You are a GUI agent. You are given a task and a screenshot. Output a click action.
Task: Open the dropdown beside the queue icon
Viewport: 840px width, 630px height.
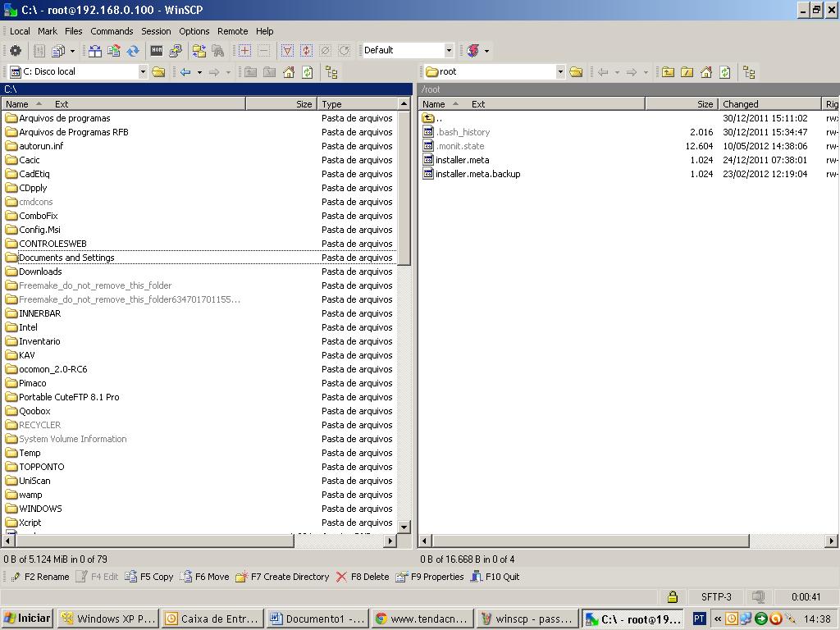[72, 51]
